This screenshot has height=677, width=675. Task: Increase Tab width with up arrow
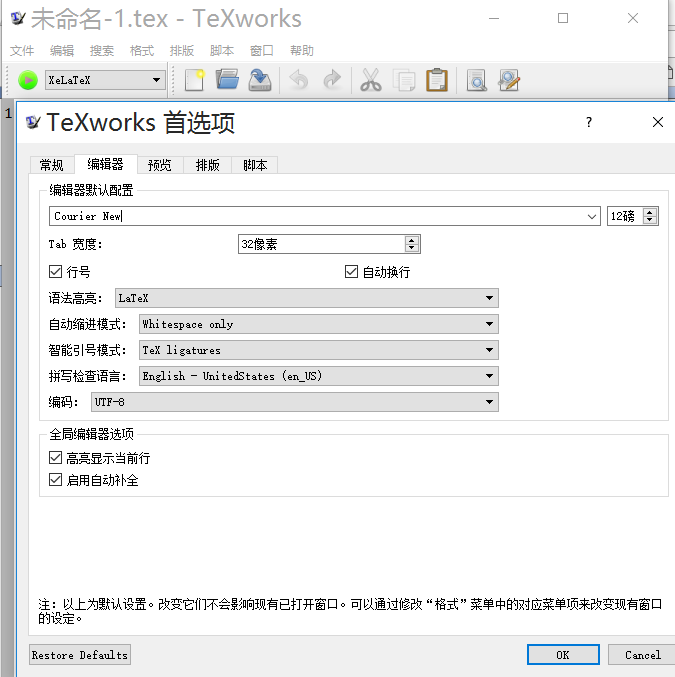point(412,240)
